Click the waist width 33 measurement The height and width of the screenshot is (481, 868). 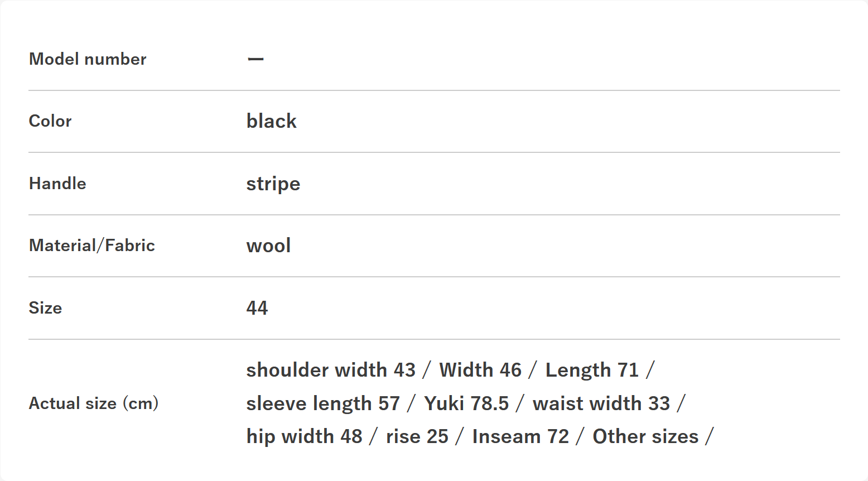coord(601,403)
